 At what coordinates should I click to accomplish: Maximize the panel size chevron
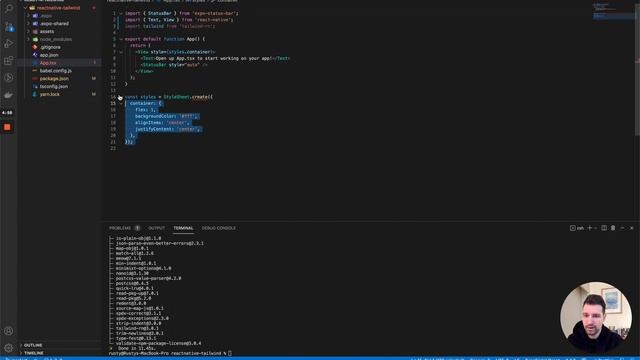click(622, 228)
